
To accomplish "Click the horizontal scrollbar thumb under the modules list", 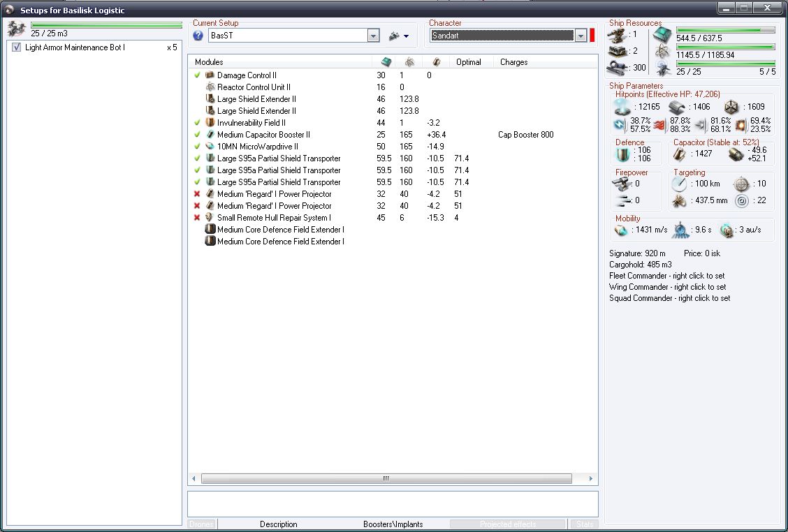I will 386,479.
